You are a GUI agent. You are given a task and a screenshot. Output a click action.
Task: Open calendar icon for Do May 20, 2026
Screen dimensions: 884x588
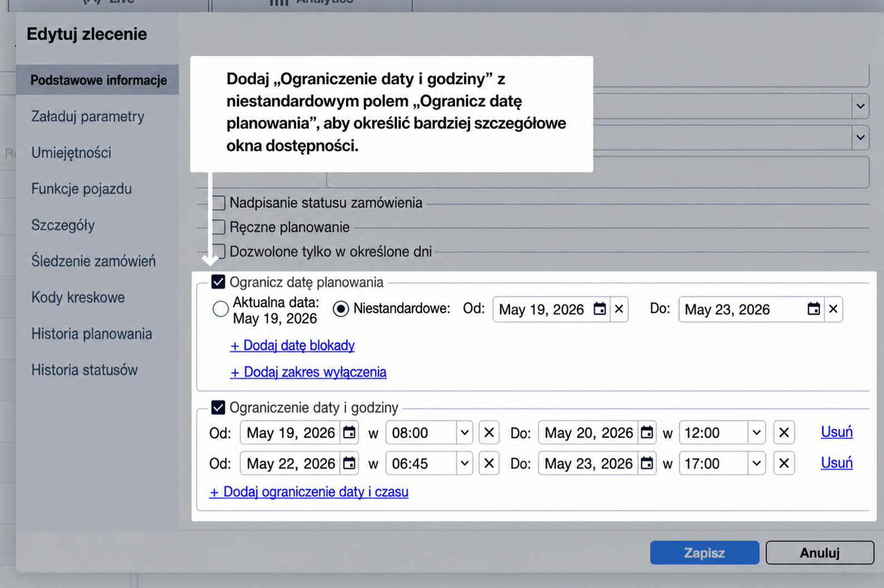tap(647, 433)
